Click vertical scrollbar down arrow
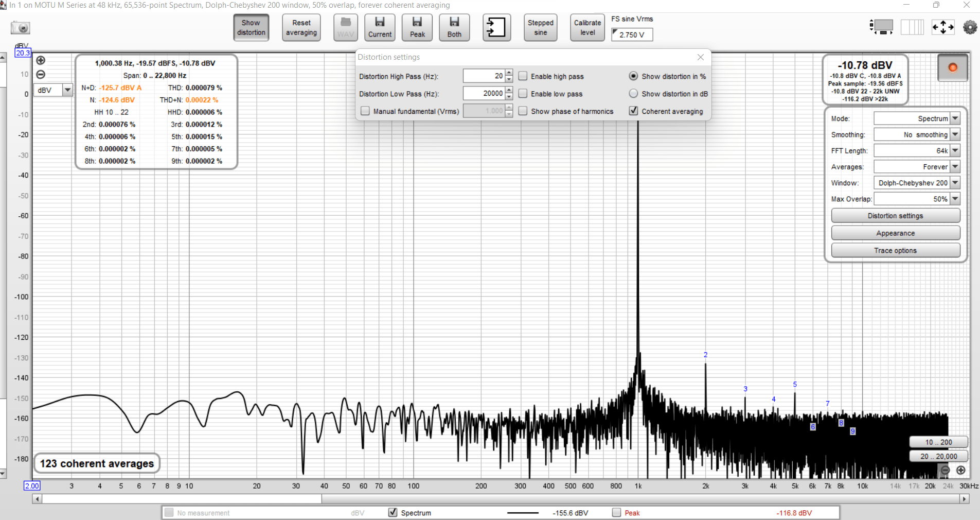This screenshot has height=520, width=980. click(3, 474)
